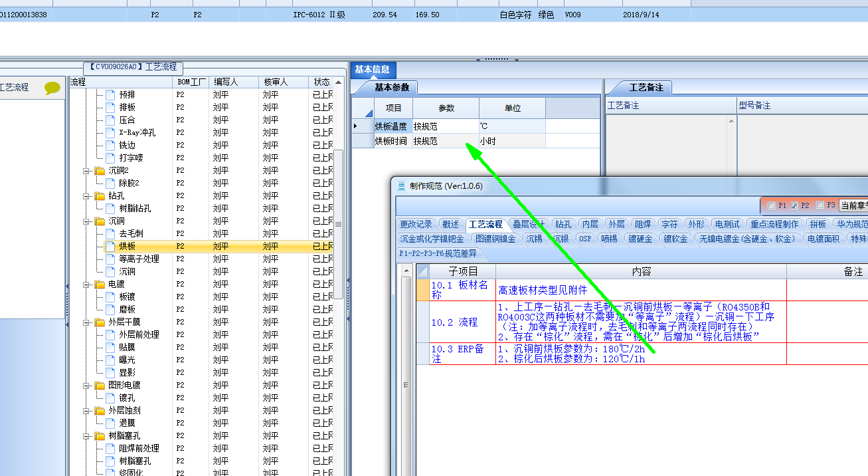Open the 阻焊 tab
Screen dimensions: 868x476
coord(642,225)
